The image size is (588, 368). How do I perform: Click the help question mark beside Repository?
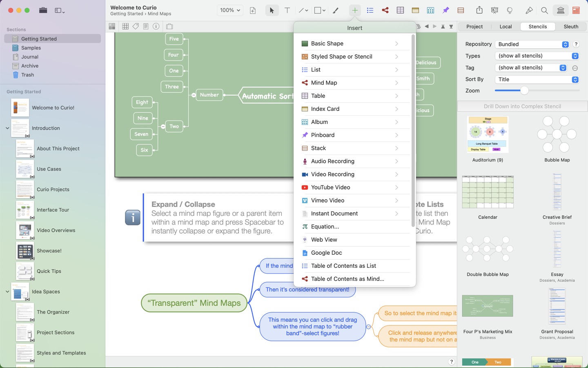576,44
